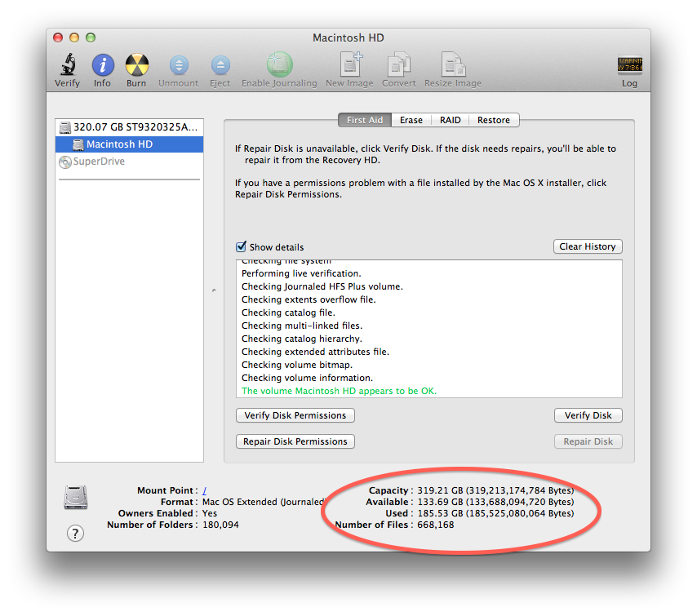Viewport: 697px width, 616px height.
Task: Uncheck the Show details checkbox
Action: tap(241, 246)
